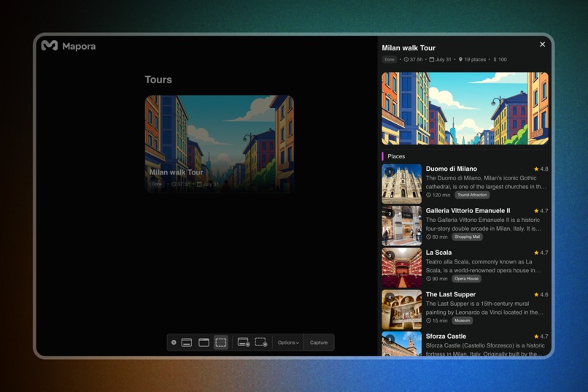
Task: Open the Sforza Castle place title
Action: 446,337
